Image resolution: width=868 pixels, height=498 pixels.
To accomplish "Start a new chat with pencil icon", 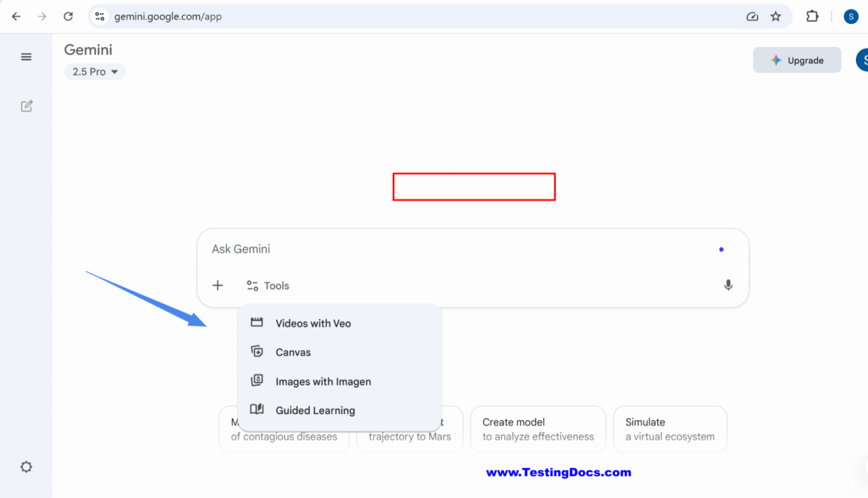I will coord(26,106).
